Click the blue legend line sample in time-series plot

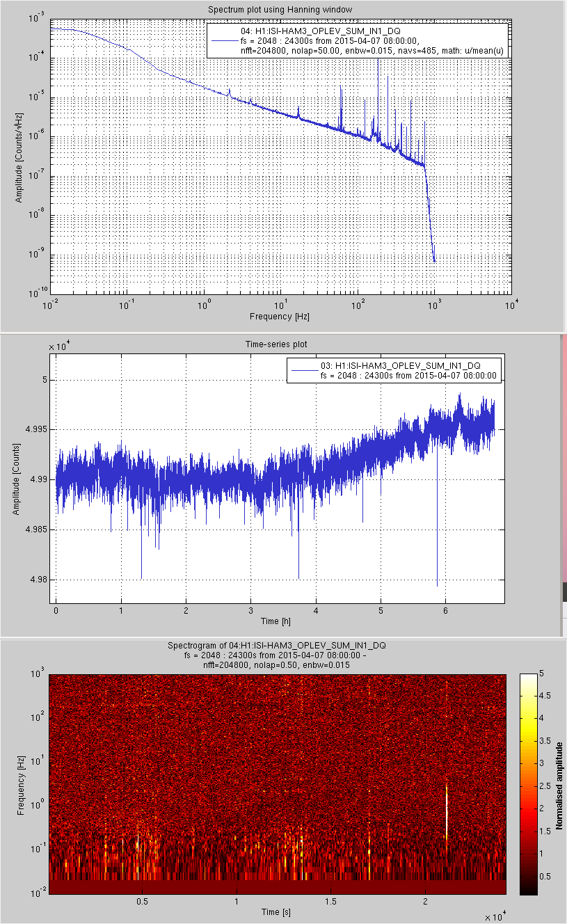tap(304, 370)
